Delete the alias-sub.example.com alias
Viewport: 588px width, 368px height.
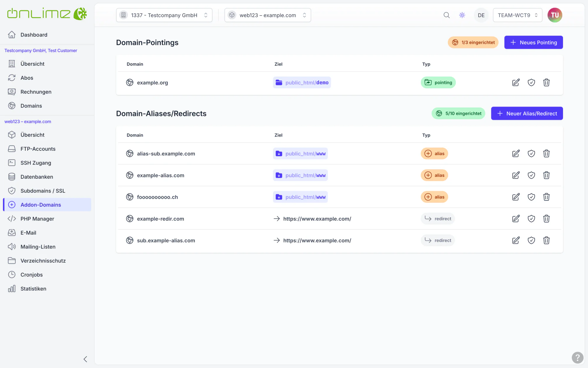point(547,153)
